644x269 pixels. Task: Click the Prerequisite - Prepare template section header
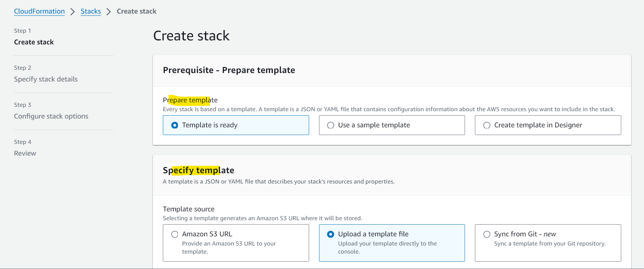point(229,70)
